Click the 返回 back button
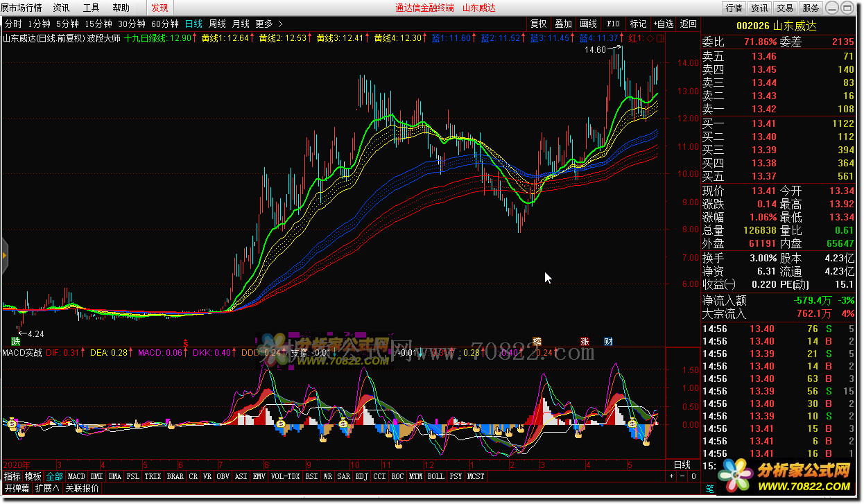The image size is (864, 504). click(x=689, y=24)
